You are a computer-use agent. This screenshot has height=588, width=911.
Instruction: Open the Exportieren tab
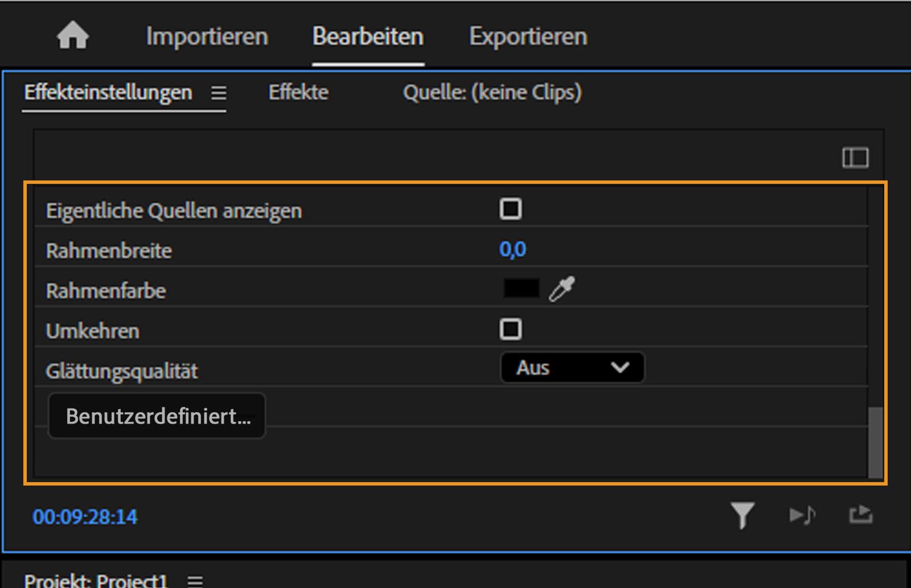(528, 35)
